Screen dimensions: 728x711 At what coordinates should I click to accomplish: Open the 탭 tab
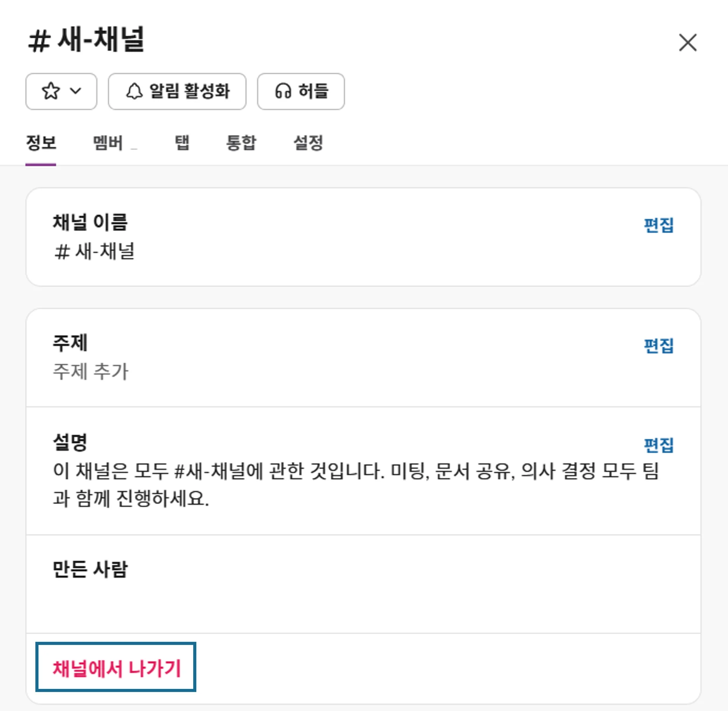pos(182,143)
